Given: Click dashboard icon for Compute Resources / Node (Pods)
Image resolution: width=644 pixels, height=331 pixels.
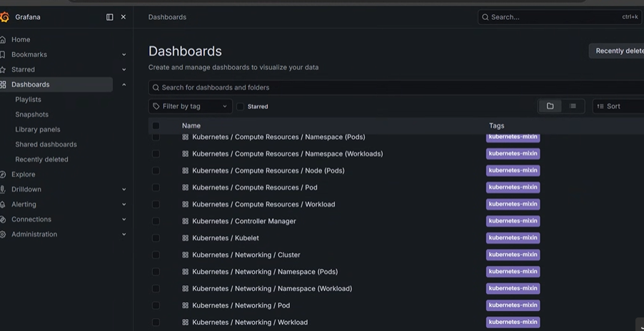Looking at the screenshot, I should (x=185, y=170).
